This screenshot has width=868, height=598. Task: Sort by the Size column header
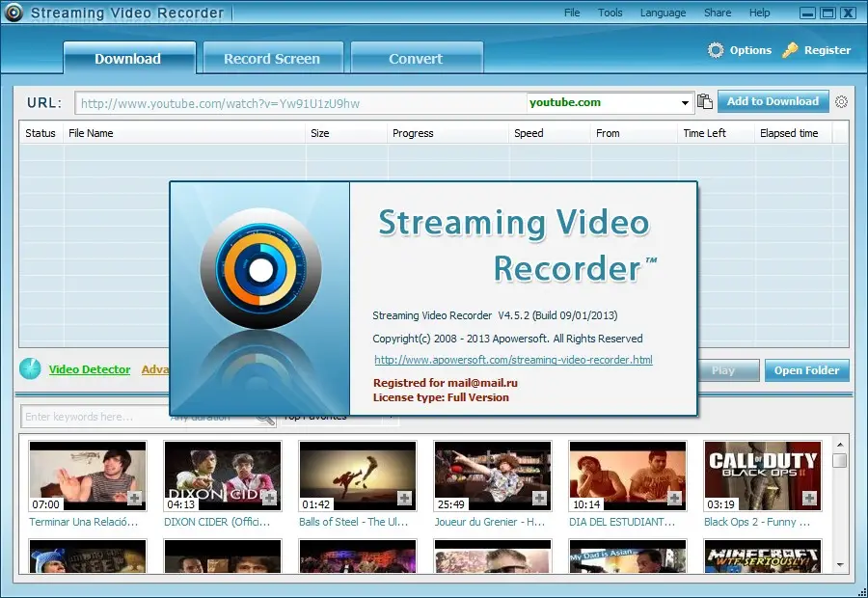pyautogui.click(x=346, y=133)
